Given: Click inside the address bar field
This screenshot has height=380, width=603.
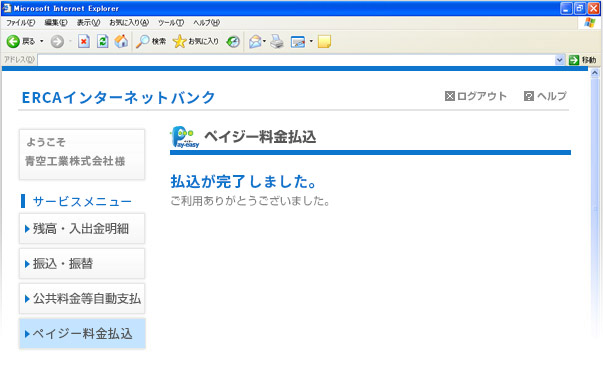Looking at the screenshot, I should 296,60.
